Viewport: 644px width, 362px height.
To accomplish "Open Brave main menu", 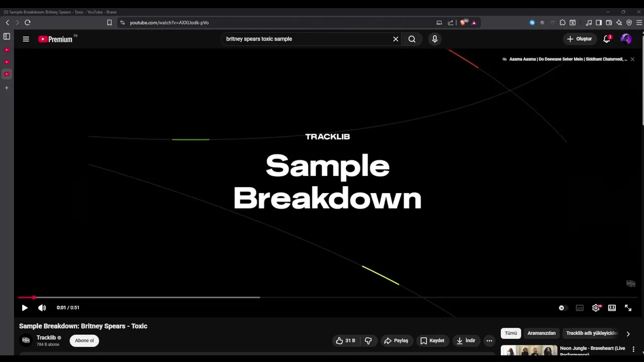I will [639, 23].
